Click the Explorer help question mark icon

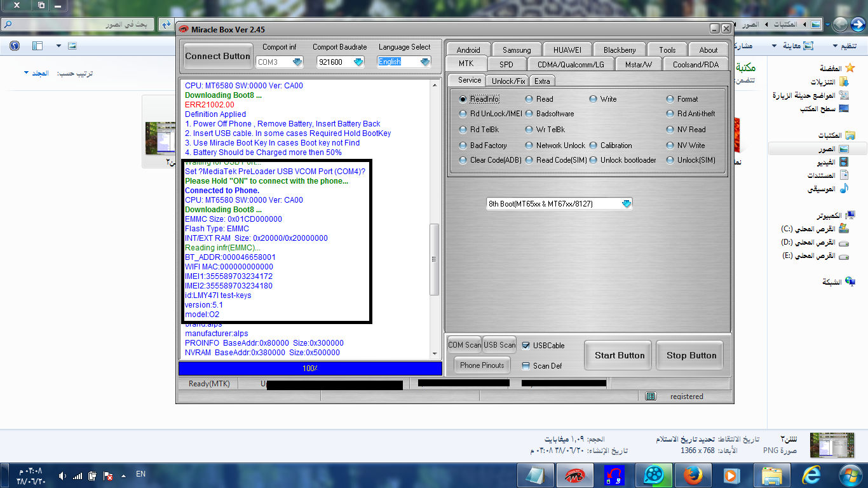15,46
